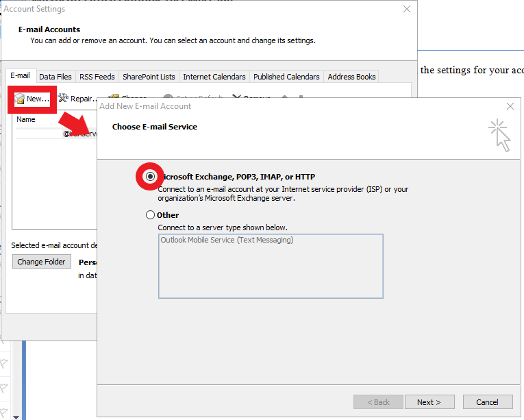Select Microsoft Exchange, POP3, IMAP, or HTTP option
The height and width of the screenshot is (420, 524).
150,176
